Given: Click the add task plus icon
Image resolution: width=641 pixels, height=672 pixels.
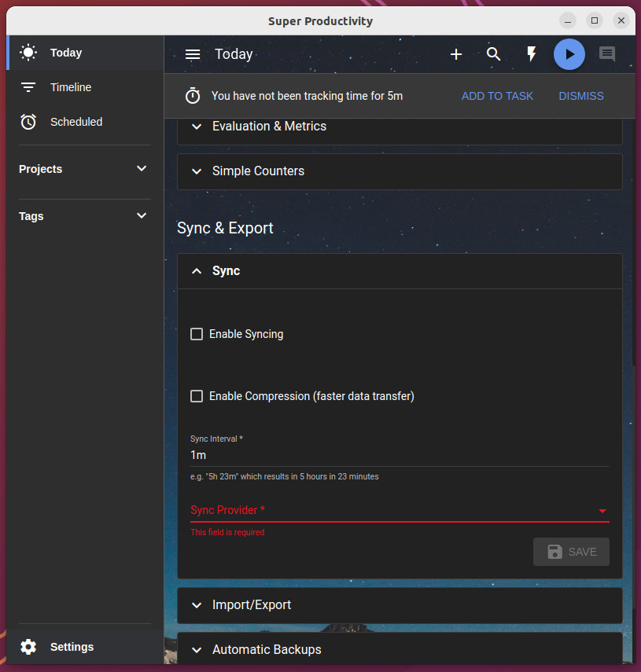Looking at the screenshot, I should [x=456, y=54].
